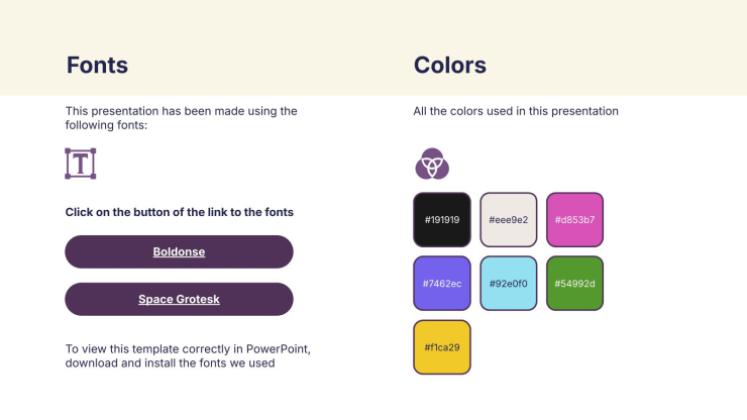Click the 'following fonts:' text line

[x=106, y=125]
